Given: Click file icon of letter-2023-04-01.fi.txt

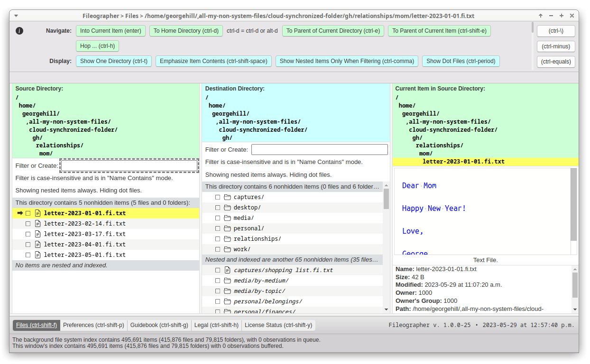Looking at the screenshot, I should (38, 245).
